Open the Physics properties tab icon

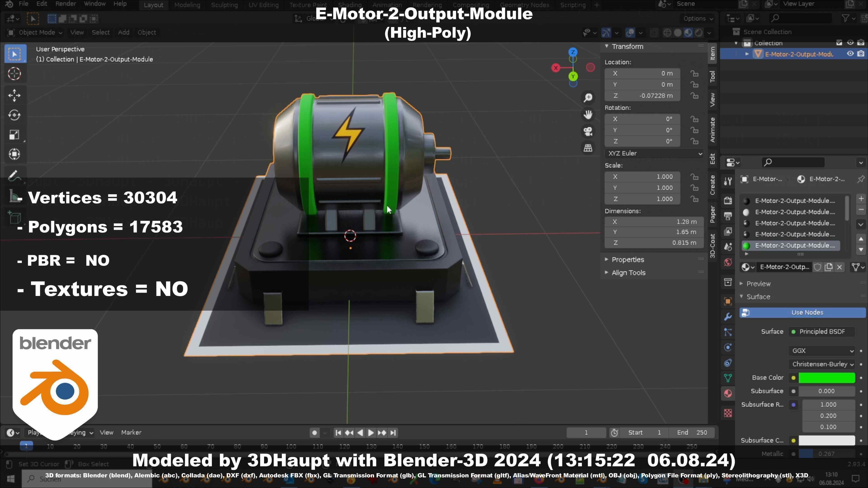(x=728, y=347)
